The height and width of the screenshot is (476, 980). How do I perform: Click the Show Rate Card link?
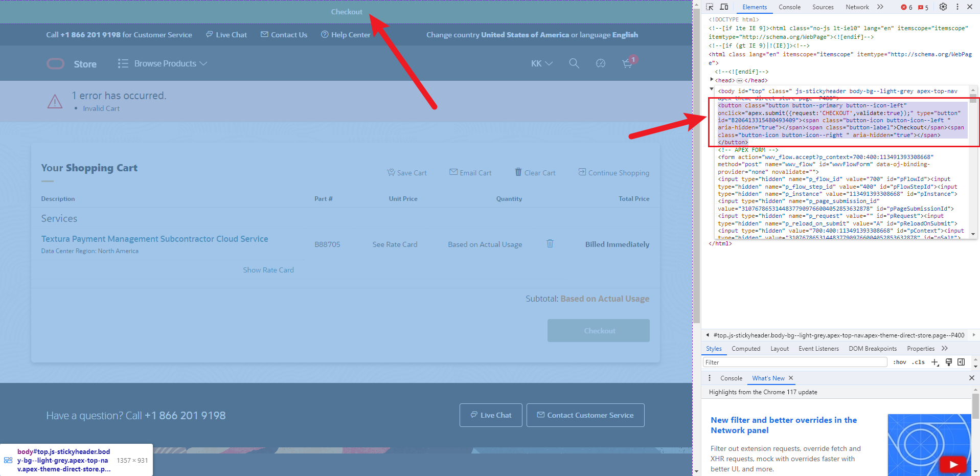coord(268,270)
